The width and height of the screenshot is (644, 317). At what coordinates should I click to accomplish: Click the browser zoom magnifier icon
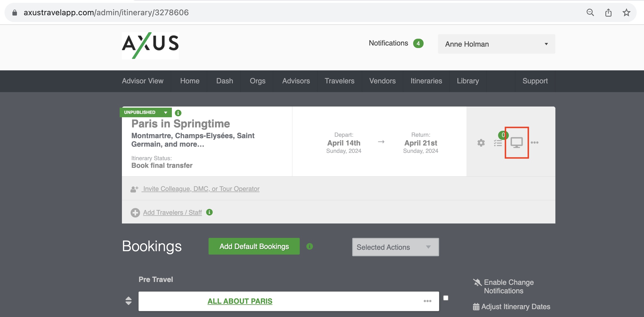(590, 12)
